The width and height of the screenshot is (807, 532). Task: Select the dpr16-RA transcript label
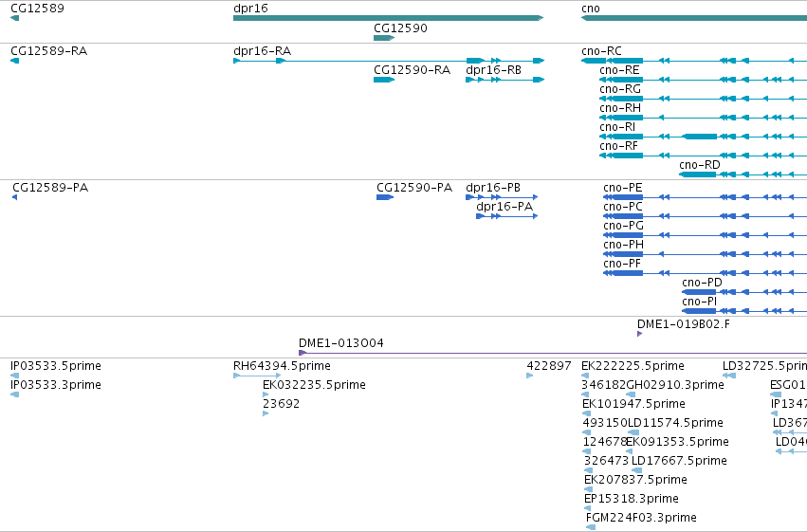coord(262,51)
